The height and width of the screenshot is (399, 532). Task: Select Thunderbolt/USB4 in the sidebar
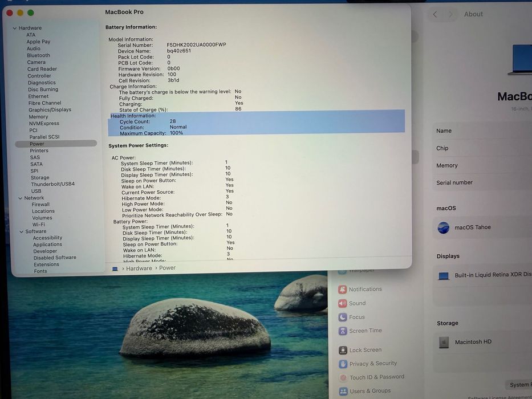tap(52, 184)
